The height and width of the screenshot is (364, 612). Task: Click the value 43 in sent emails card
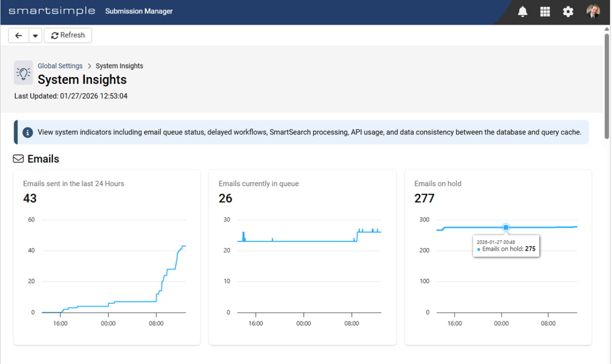30,198
